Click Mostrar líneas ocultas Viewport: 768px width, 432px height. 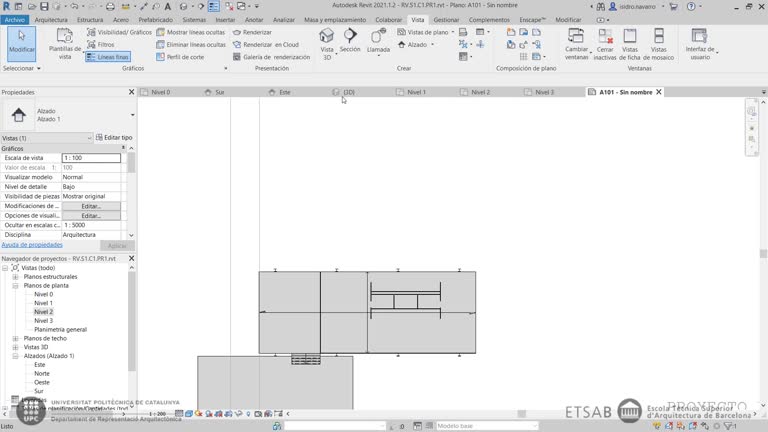point(191,32)
